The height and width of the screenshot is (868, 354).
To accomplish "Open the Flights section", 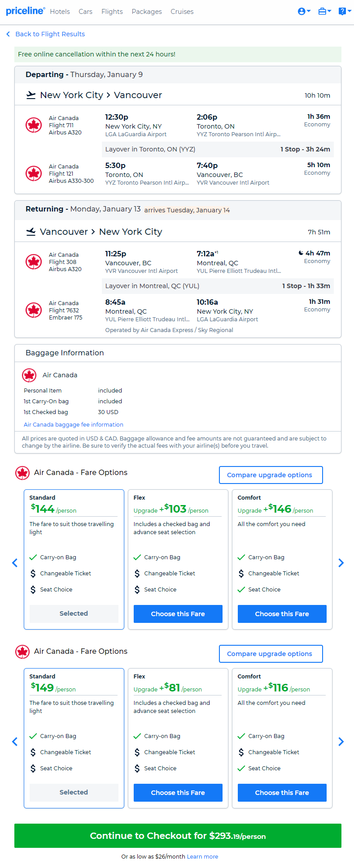I will click(112, 12).
